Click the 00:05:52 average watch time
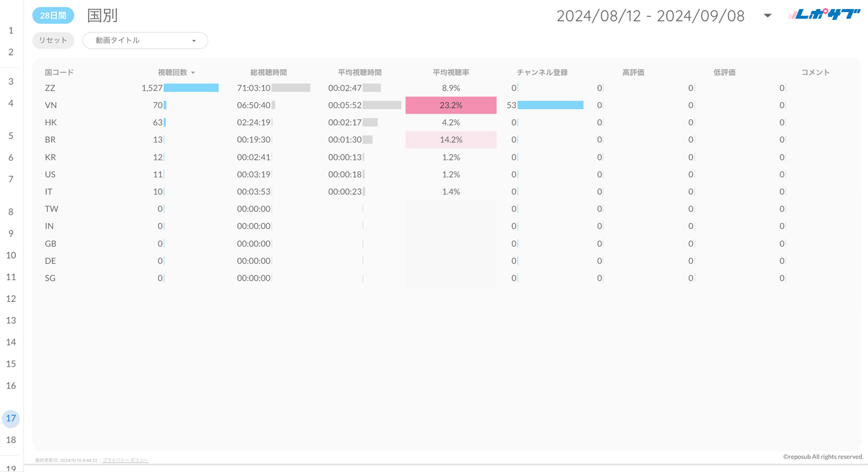 pyautogui.click(x=345, y=105)
